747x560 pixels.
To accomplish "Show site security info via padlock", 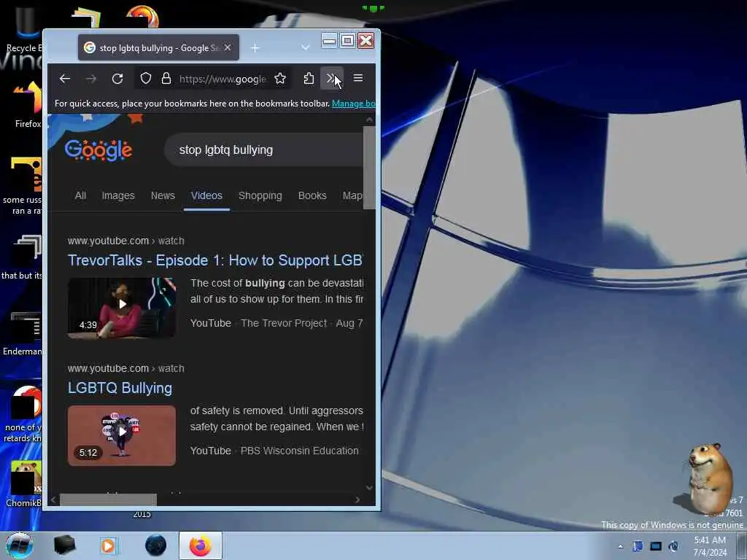I will click(166, 79).
